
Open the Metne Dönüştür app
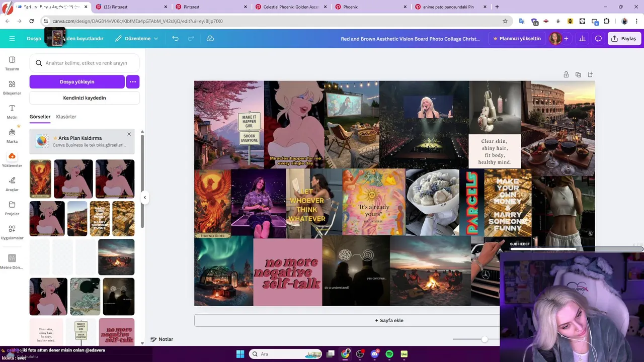coord(12,261)
